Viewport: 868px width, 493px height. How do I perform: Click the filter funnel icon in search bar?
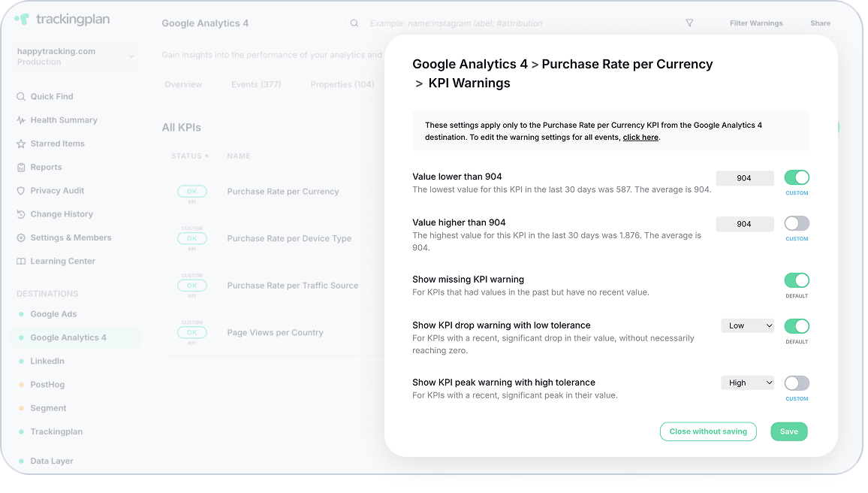[689, 23]
